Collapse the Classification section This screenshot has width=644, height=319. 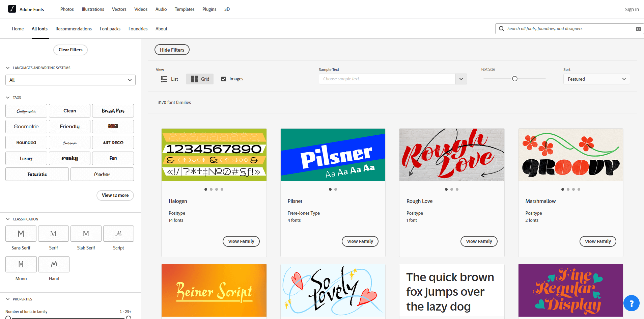pos(7,219)
